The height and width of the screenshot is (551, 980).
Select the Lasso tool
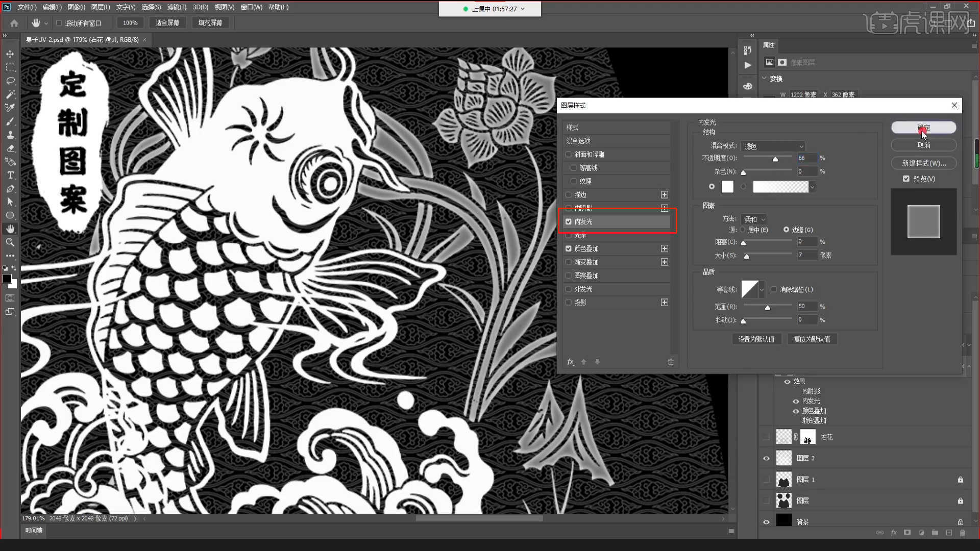(x=10, y=81)
